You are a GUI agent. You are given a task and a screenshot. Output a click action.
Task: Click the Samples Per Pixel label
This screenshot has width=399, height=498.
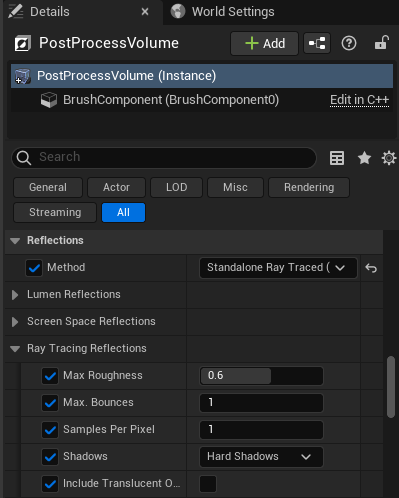click(x=109, y=429)
